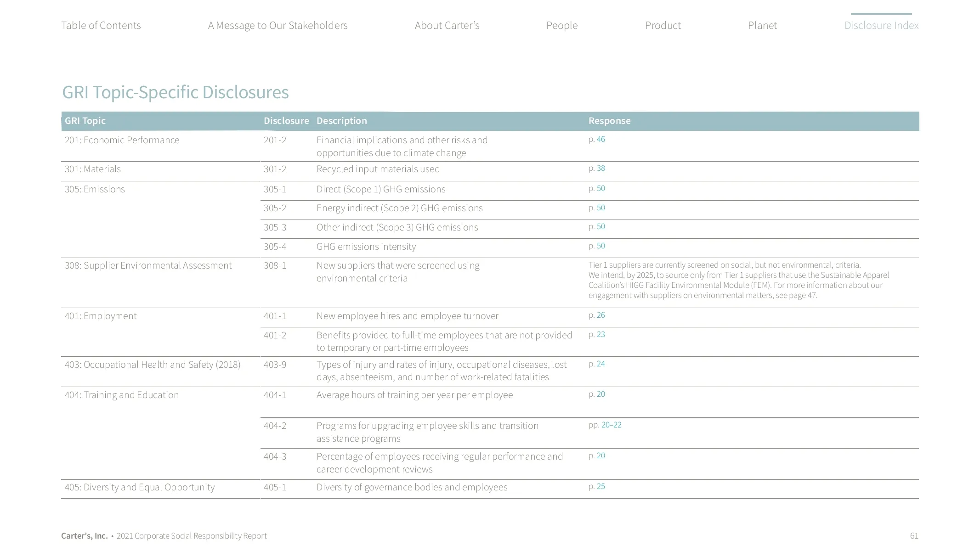Click pages 20–22 link for skills programs
Viewport: 980px width, 551px height.
[x=611, y=425]
